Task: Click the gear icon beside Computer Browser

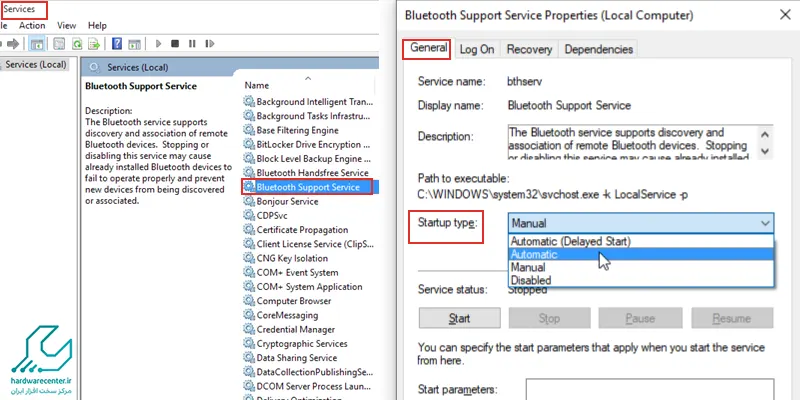Action: pos(249,301)
